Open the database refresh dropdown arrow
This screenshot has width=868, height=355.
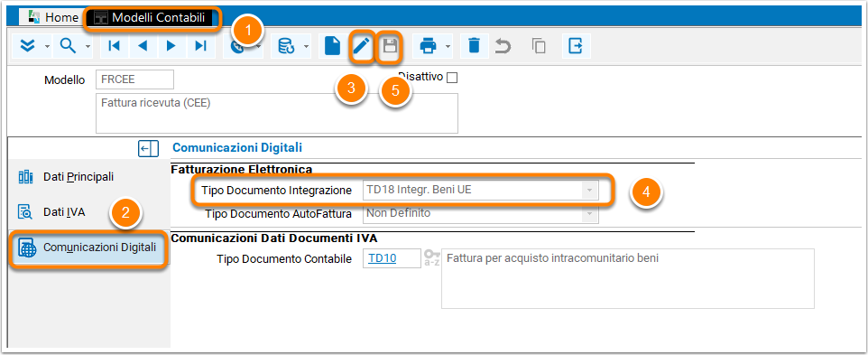(x=306, y=46)
